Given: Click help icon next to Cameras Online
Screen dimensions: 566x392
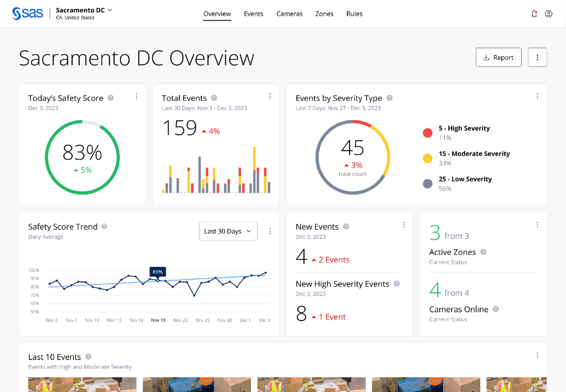Looking at the screenshot, I should [496, 309].
